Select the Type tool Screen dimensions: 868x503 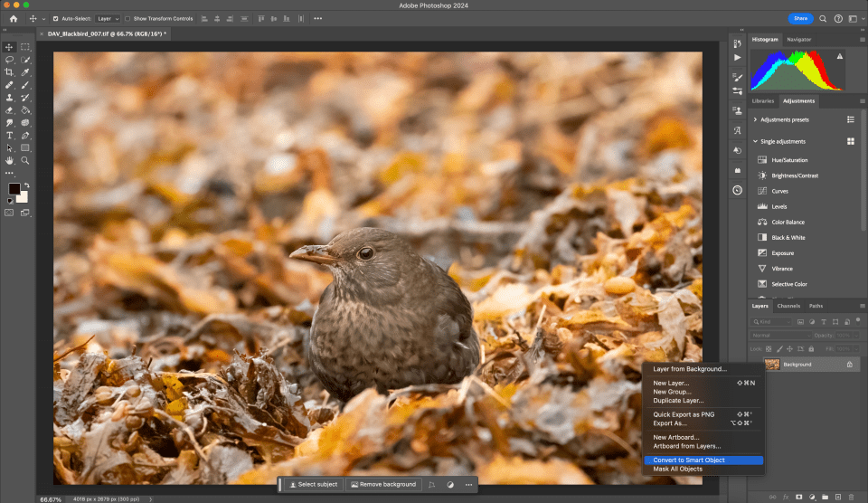pos(9,135)
